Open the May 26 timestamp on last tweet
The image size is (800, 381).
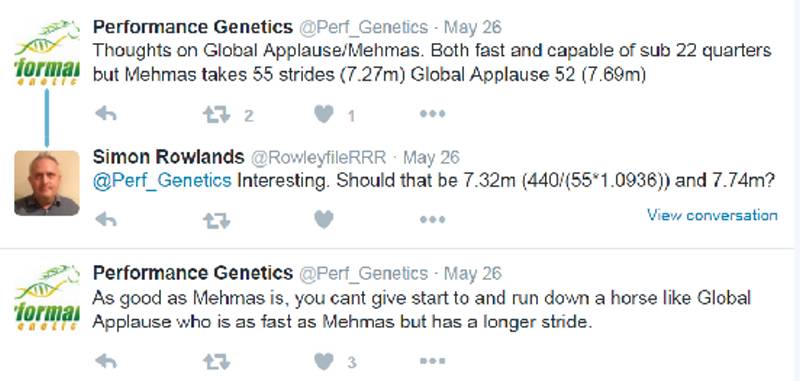[x=472, y=274]
